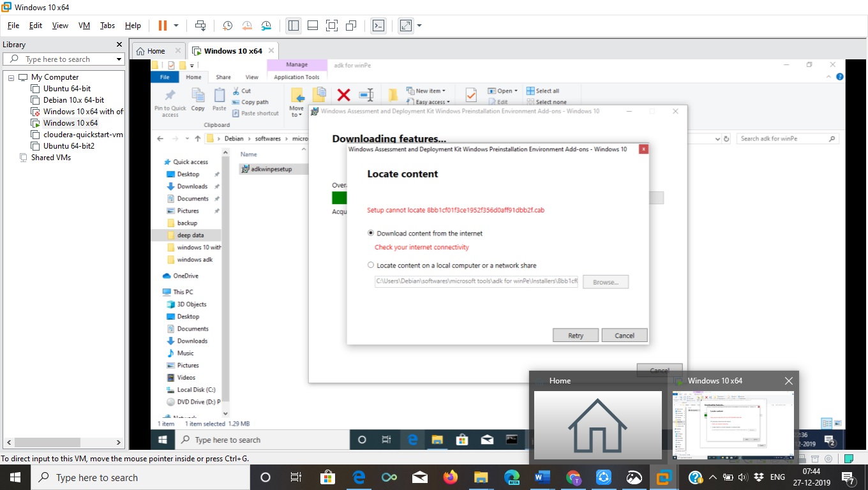Open Microsoft Word from the host taskbar
The height and width of the screenshot is (490, 868).
coord(542,477)
